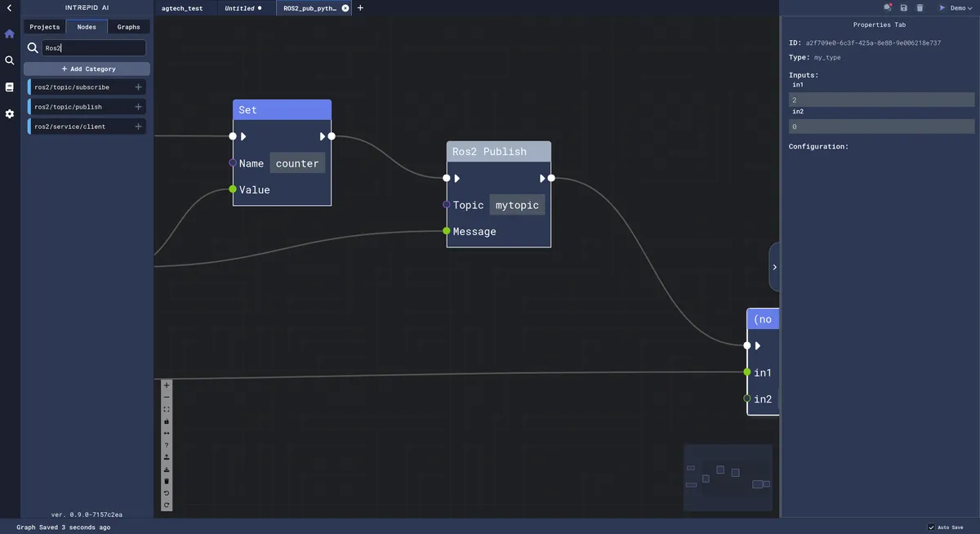980x534 pixels.
Task: Switch to the Projects tab
Action: click(45, 27)
